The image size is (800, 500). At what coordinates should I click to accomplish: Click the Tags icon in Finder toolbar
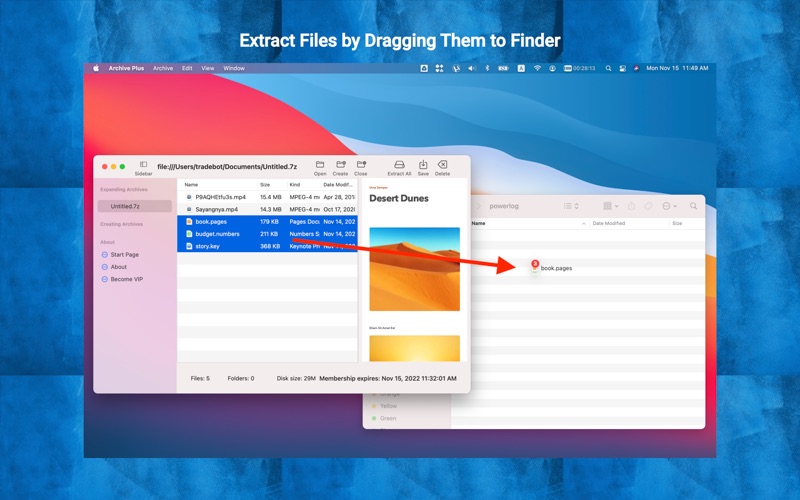tap(648, 206)
